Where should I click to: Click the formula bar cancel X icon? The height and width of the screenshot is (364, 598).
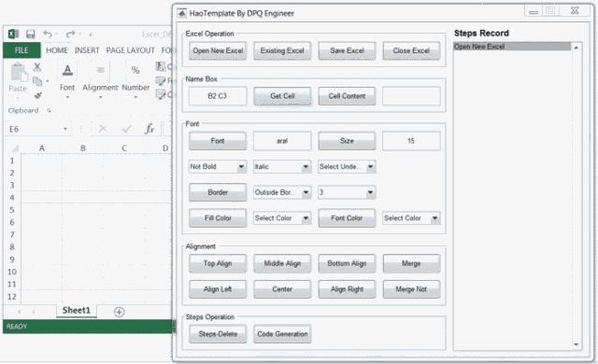click(x=103, y=129)
